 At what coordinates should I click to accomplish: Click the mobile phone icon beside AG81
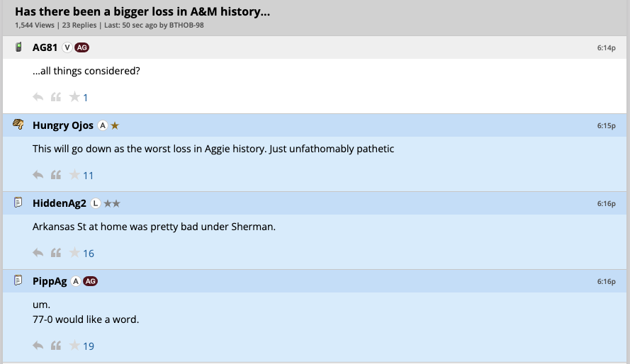click(19, 47)
